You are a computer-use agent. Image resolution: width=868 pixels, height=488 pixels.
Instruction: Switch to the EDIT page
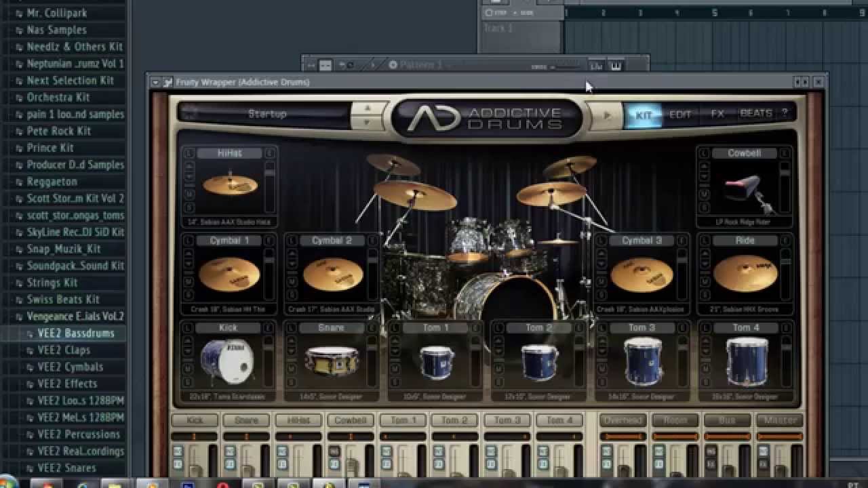click(x=680, y=115)
